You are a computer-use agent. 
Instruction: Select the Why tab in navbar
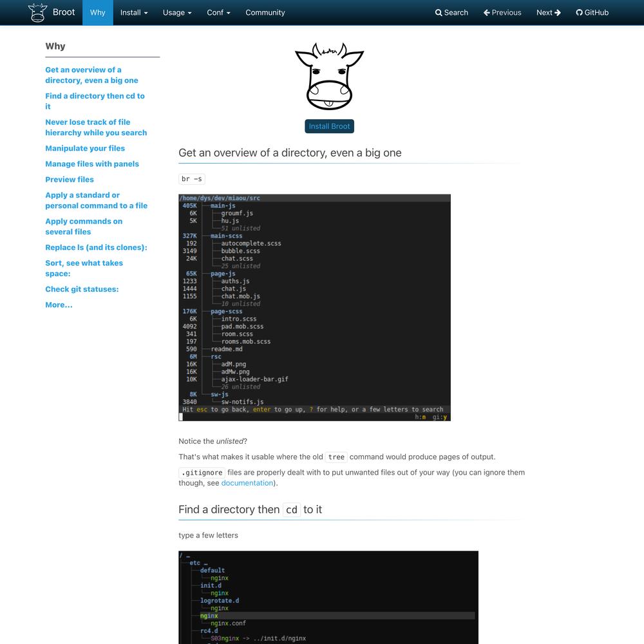(98, 13)
